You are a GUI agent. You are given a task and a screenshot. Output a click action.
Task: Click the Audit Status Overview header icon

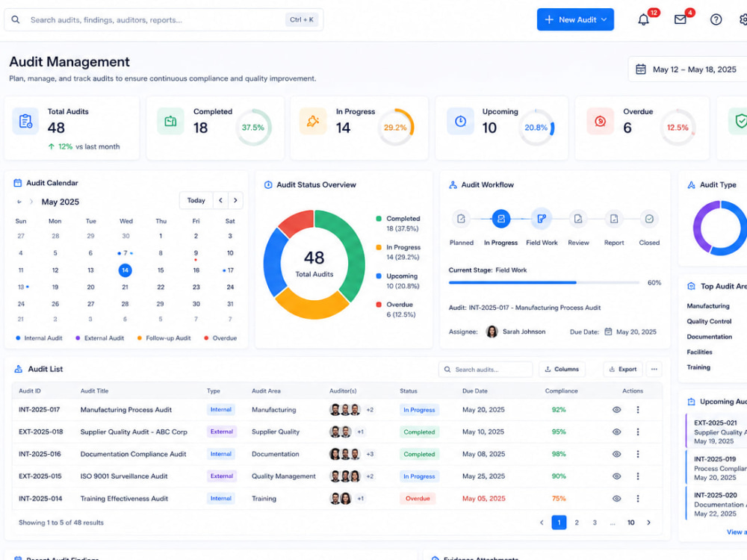[268, 184]
